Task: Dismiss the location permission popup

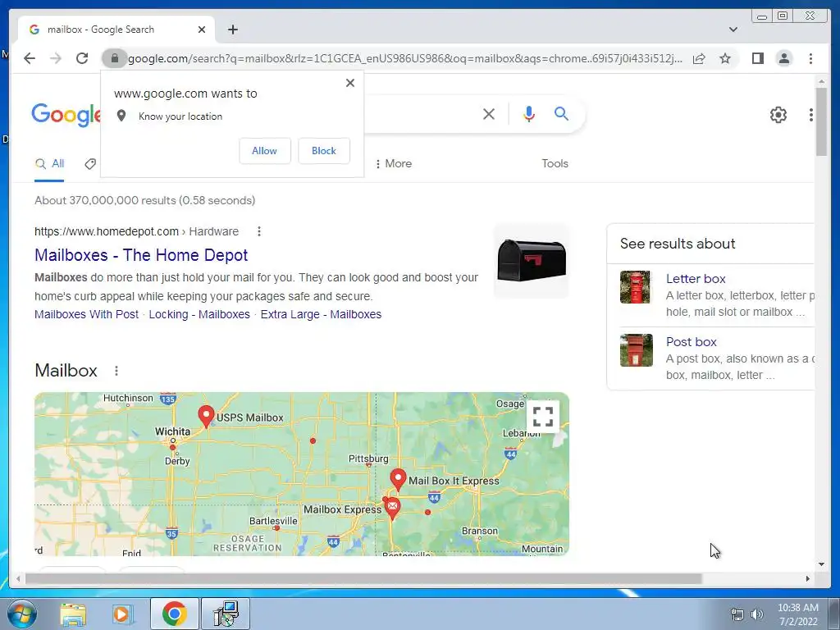Action: 349,83
